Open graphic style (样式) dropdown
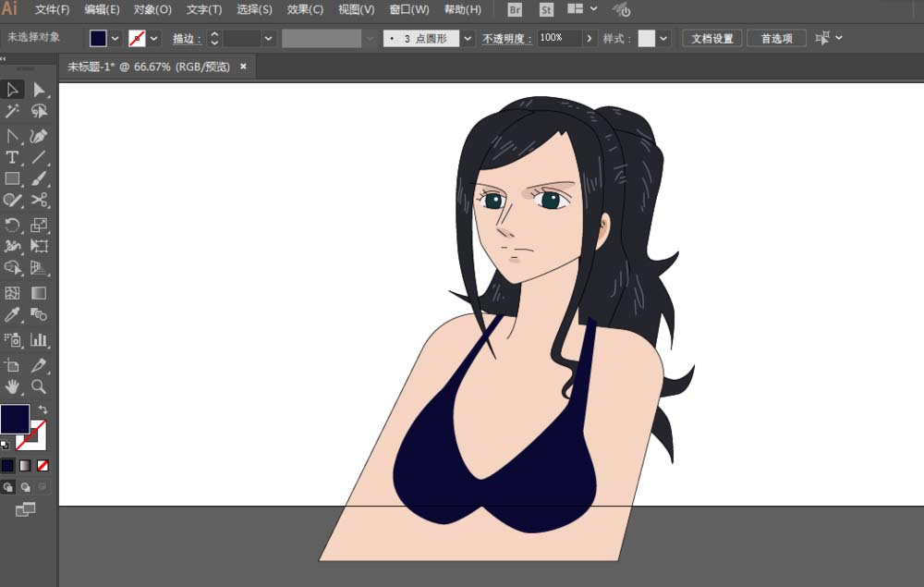The height and width of the screenshot is (587, 924). pos(663,38)
